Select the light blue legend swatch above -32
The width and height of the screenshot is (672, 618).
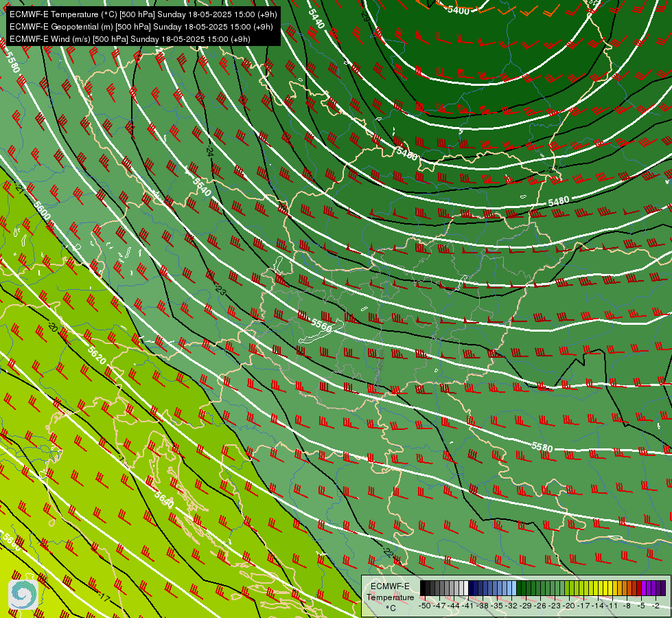point(514,588)
